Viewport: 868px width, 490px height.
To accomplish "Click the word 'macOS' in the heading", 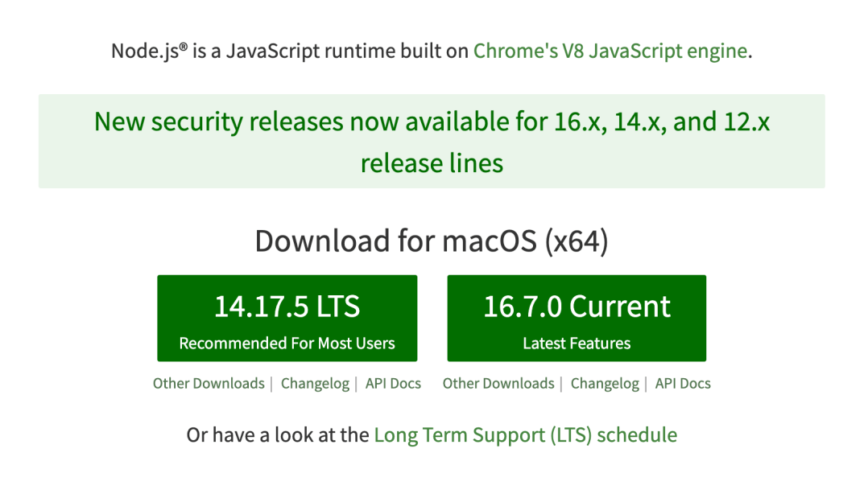I will click(x=489, y=241).
